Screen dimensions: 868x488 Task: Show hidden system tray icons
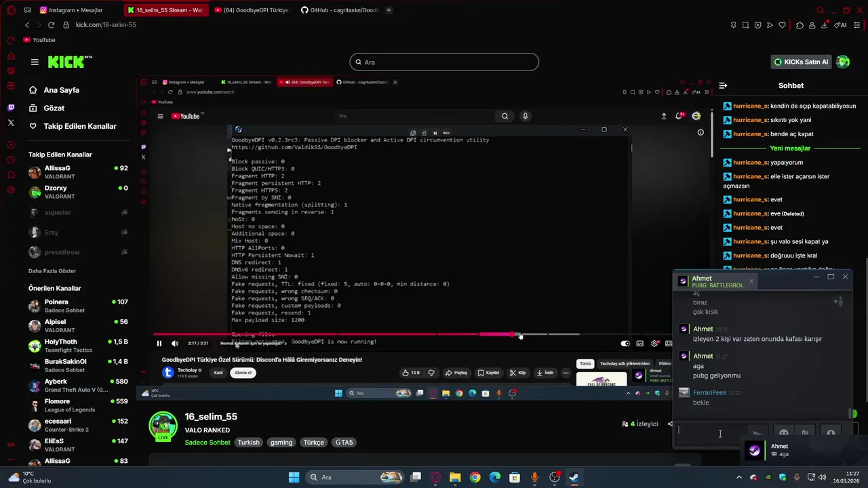point(739,477)
